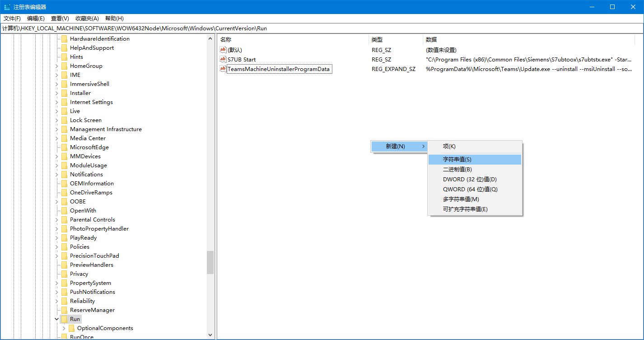644x340 pixels.
Task: Sort by the 类型 column header
Action: 396,39
